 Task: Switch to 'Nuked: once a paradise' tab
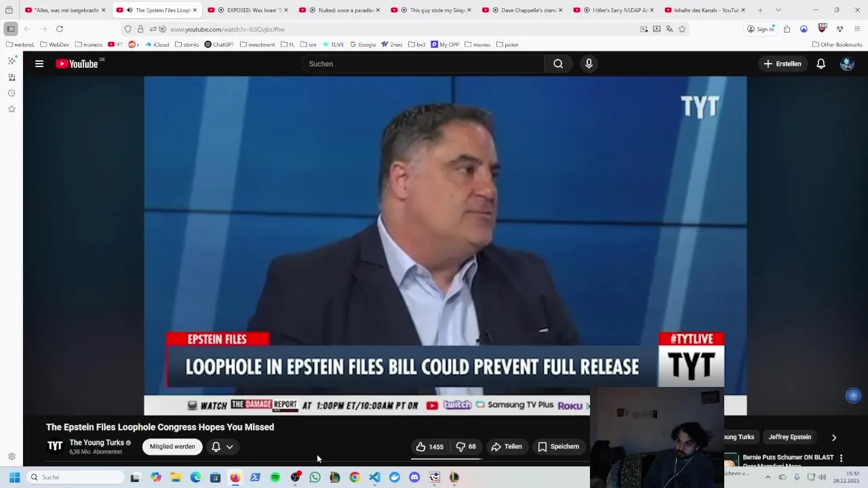pos(340,10)
